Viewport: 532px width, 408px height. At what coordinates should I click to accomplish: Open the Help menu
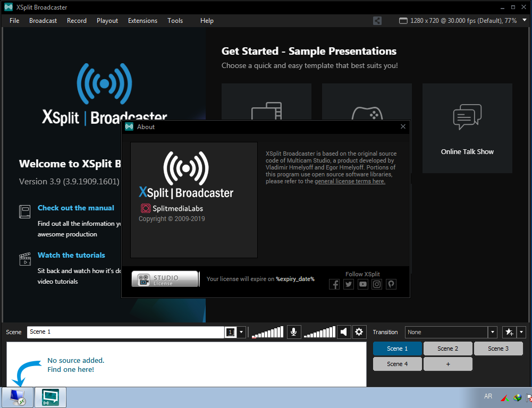pyautogui.click(x=207, y=21)
